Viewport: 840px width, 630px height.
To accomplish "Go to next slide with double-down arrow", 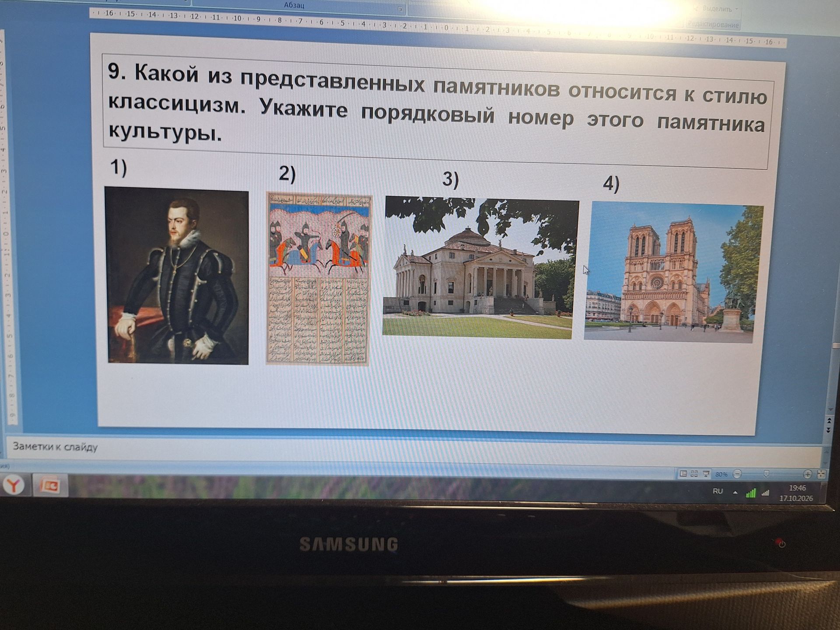I will point(828,430).
